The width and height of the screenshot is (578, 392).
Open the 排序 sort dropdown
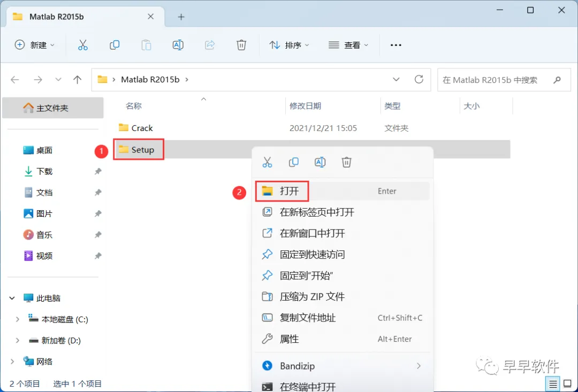[x=290, y=45]
